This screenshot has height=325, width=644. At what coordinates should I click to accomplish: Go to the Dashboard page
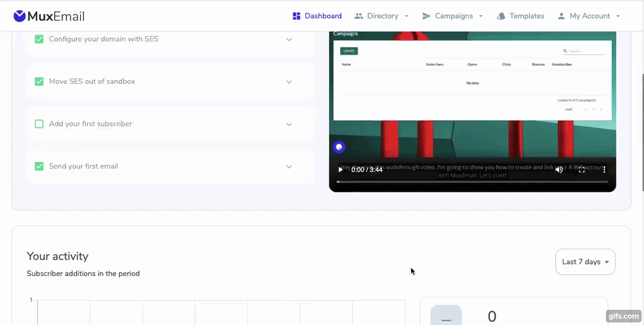coord(317,16)
